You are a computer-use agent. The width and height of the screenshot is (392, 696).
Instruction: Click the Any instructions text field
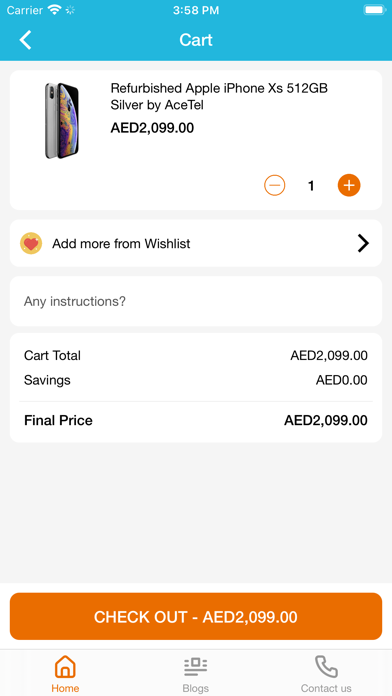point(196,301)
